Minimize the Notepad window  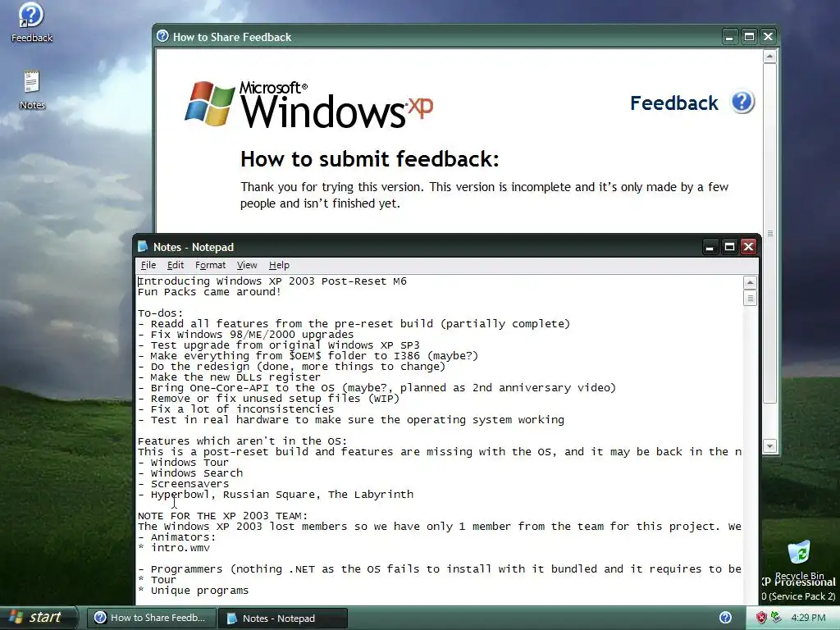[x=710, y=246]
